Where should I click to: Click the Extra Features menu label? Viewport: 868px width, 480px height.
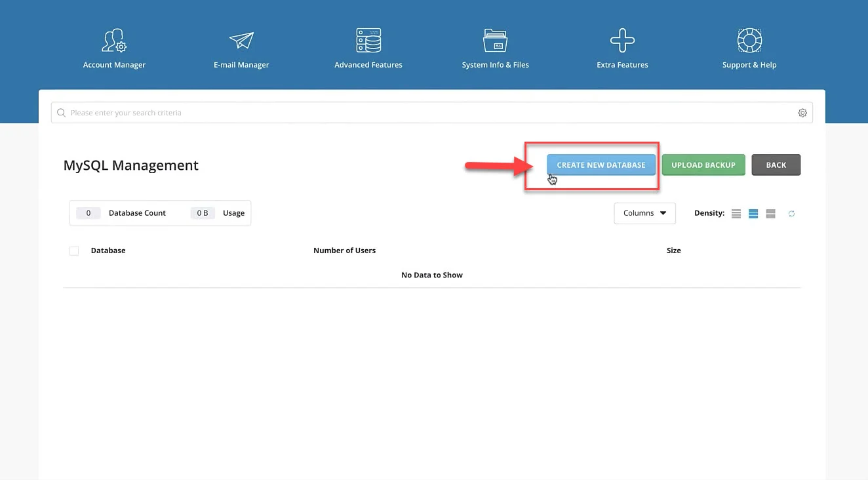click(622, 65)
